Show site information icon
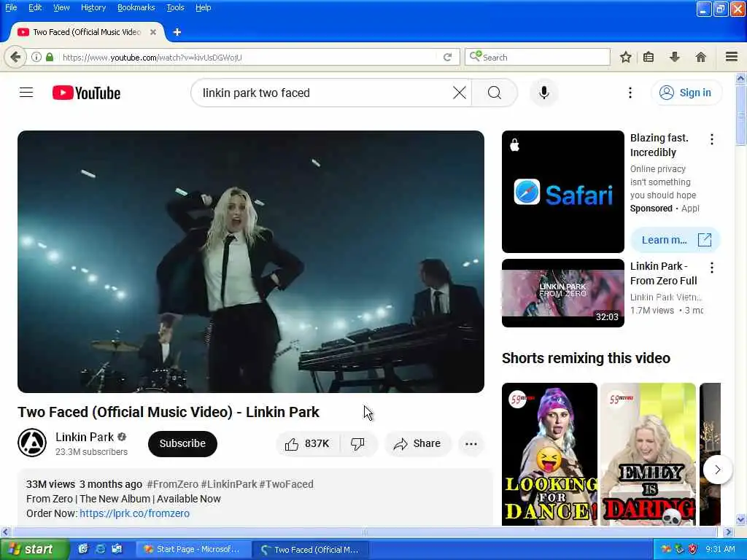Viewport: 747px width, 560px height. click(36, 57)
